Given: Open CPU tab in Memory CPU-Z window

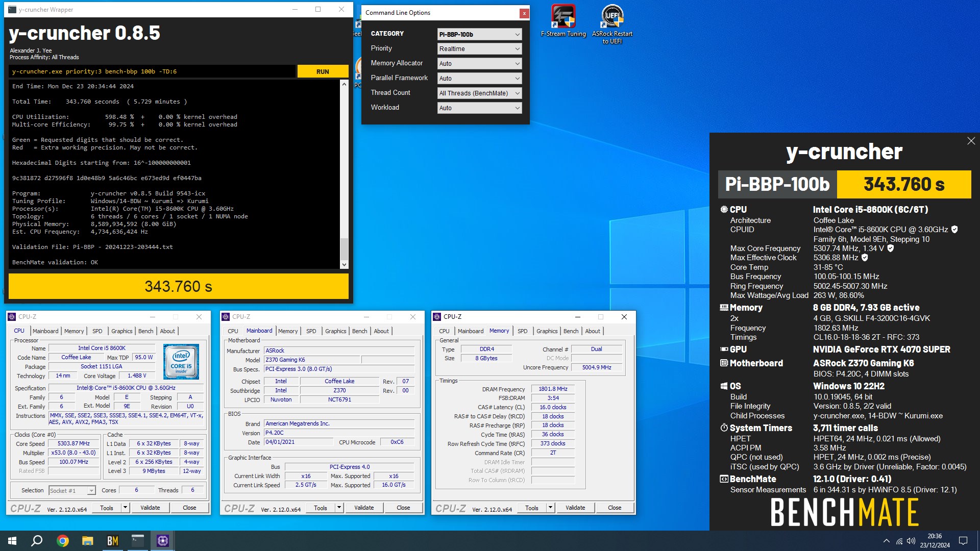Looking at the screenshot, I should pyautogui.click(x=444, y=331).
